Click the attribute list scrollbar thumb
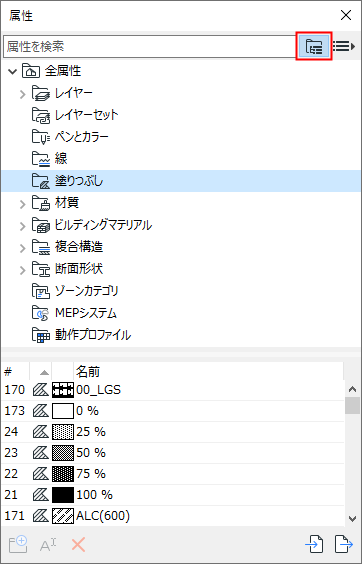The width and height of the screenshot is (362, 564). coord(352,405)
